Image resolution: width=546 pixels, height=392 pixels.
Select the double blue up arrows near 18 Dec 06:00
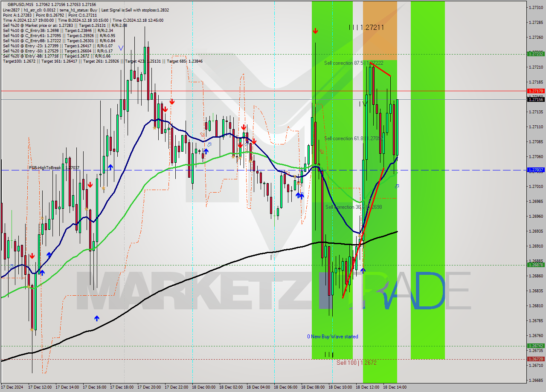(x=299, y=195)
